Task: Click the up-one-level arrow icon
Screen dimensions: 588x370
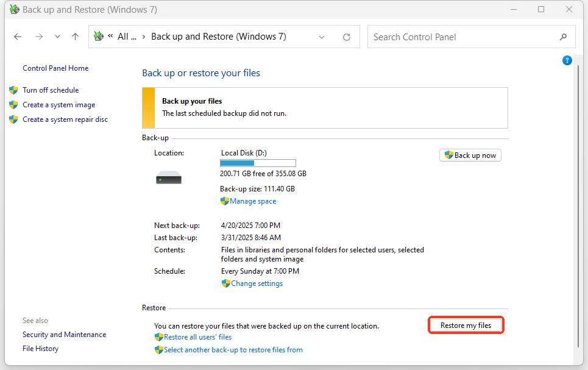Action: pos(74,37)
